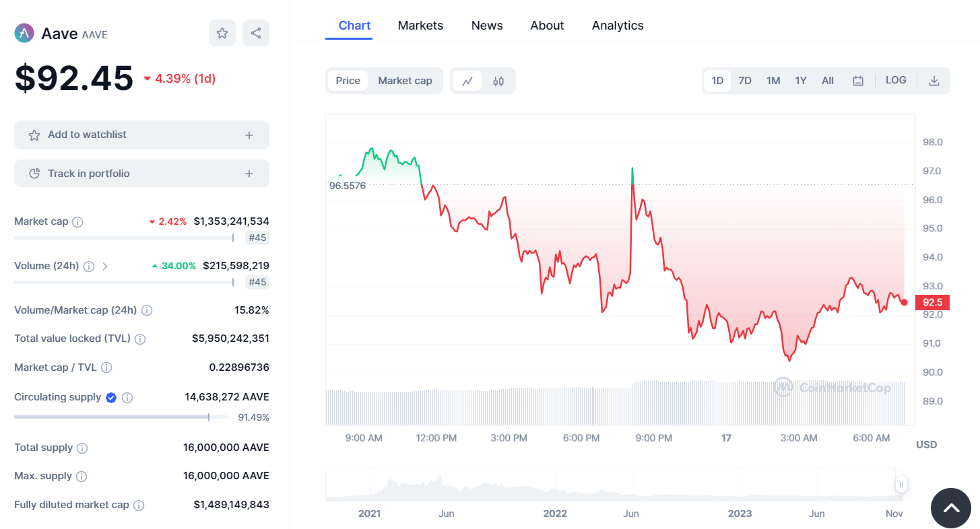980x529 pixels.
Task: Click the 14,638,272 AAVE supply value
Action: pos(227,397)
